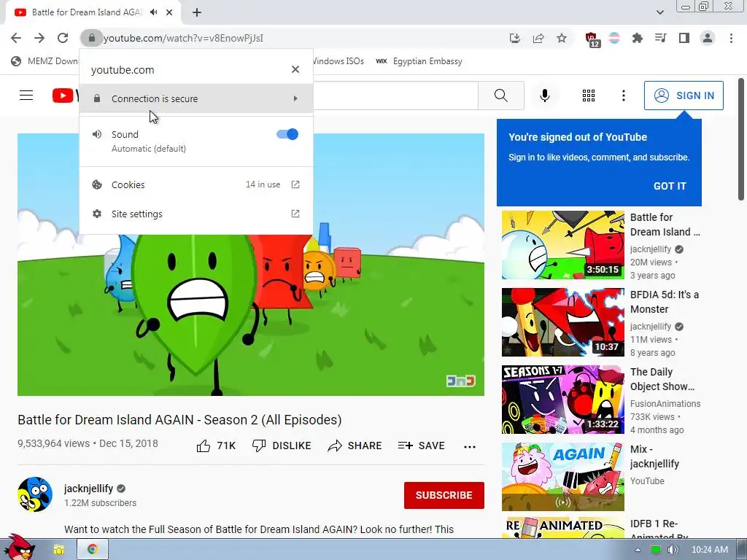Open a new tab with the plus button
This screenshot has width=747, height=560.
tap(197, 12)
